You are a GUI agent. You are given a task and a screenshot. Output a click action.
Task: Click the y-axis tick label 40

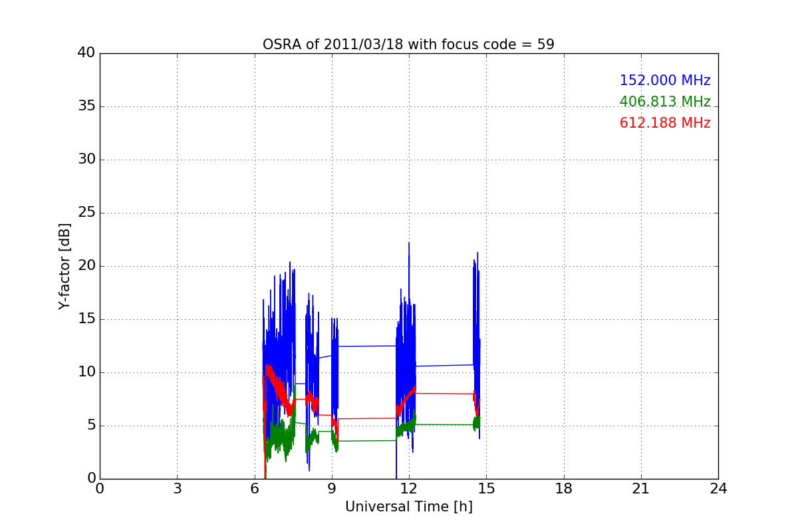(x=86, y=53)
